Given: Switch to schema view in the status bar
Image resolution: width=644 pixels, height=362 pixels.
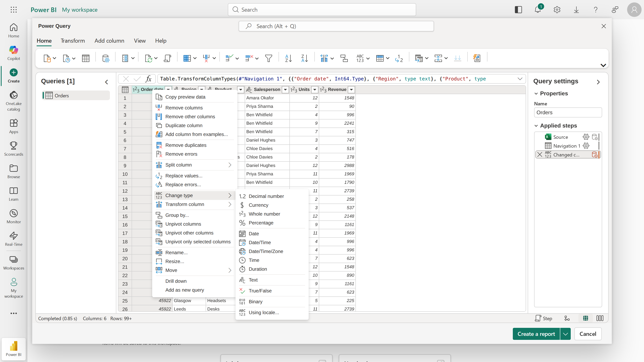Looking at the screenshot, I should tap(600, 318).
